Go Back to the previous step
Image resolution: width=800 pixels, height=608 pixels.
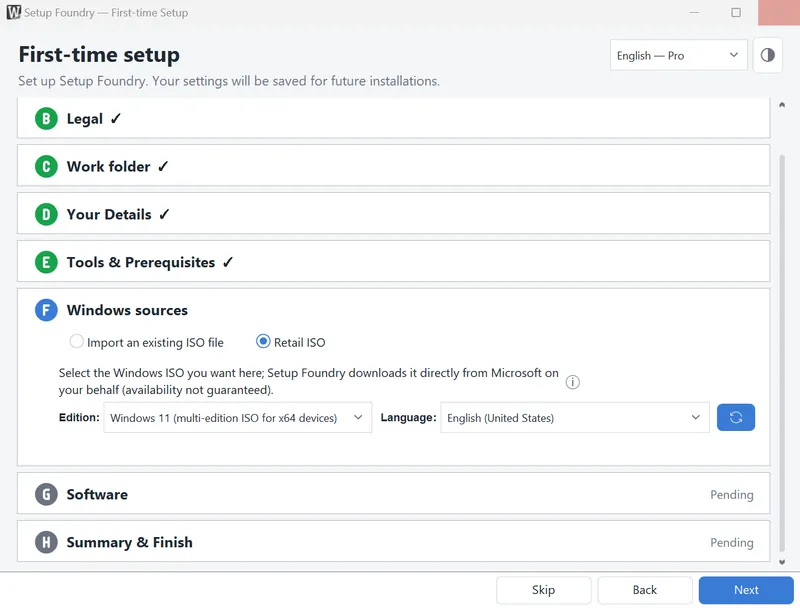coord(645,590)
